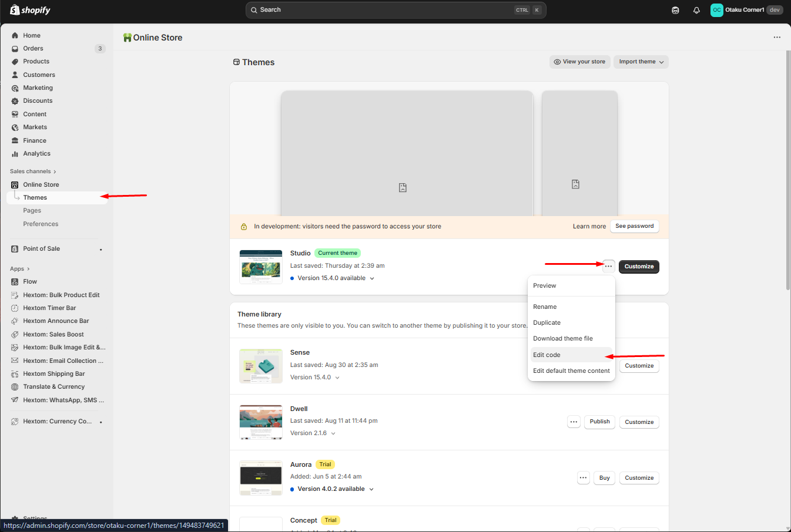The height and width of the screenshot is (532, 791).
Task: Open Products via its tag icon
Action: (x=15, y=62)
